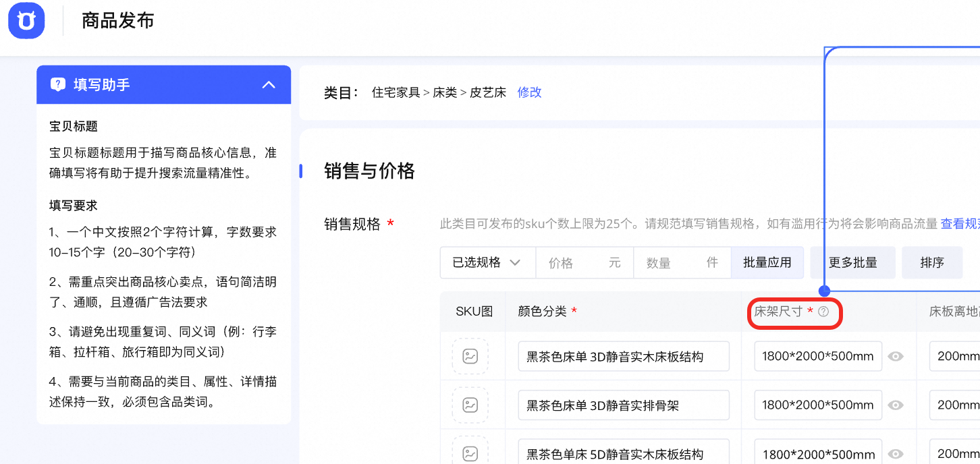The image size is (980, 464).
Task: Upload SKU image for 3D静音实木床板结构 row
Action: (x=470, y=356)
